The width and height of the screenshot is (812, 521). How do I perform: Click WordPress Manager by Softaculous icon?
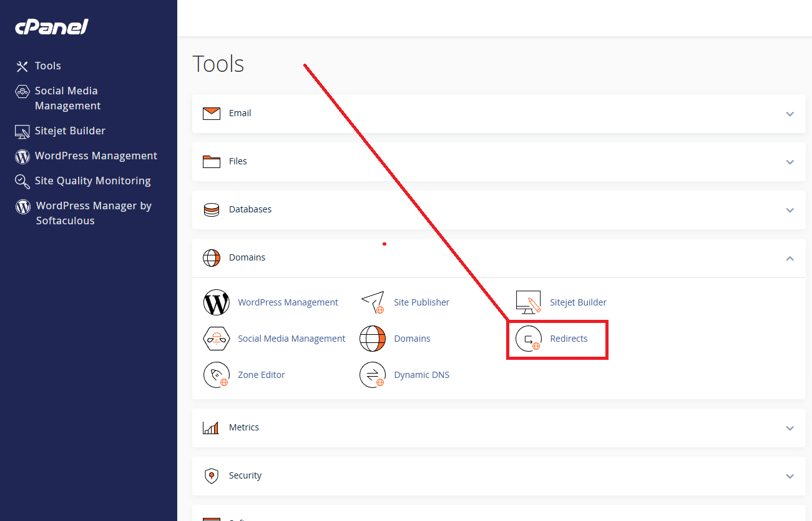coord(23,206)
